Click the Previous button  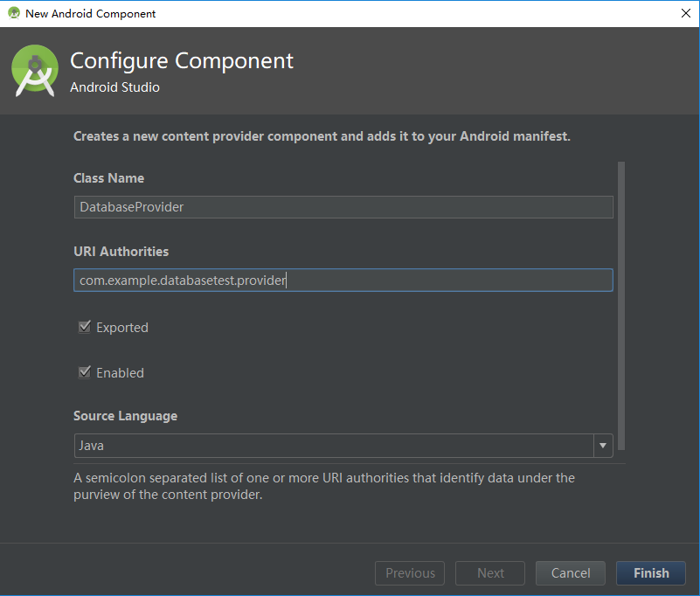coord(410,573)
